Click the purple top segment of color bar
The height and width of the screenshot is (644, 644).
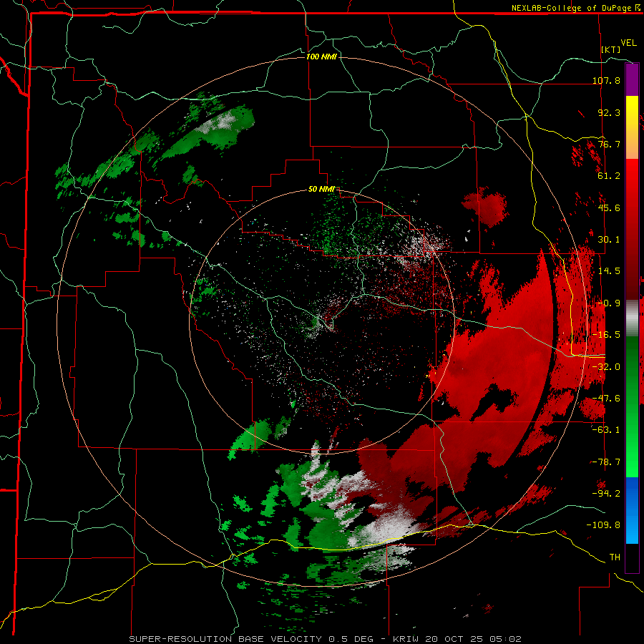(632, 80)
